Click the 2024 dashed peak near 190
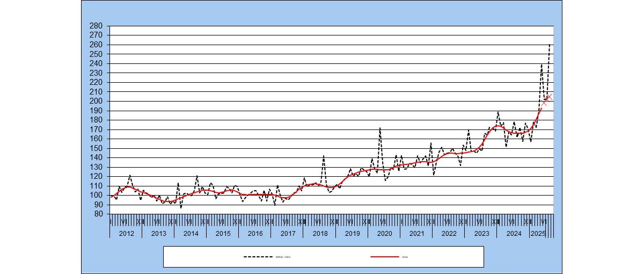Image resolution: width=644 pixels, height=274 pixels. click(x=498, y=112)
